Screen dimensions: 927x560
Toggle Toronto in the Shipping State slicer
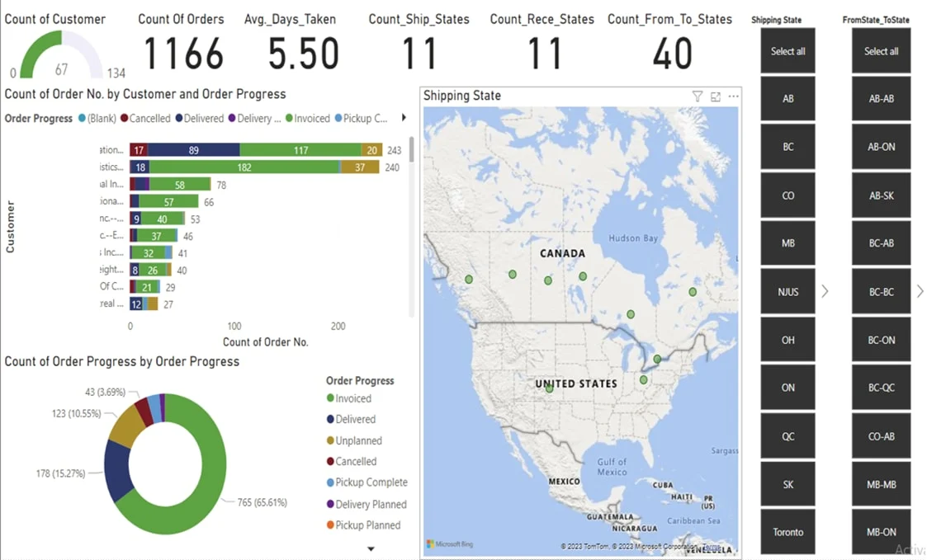[787, 532]
